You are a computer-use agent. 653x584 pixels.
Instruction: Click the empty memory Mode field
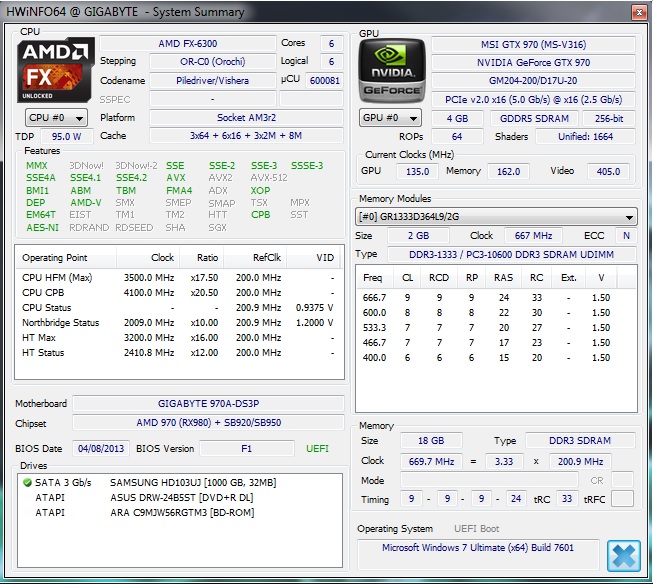pos(489,480)
